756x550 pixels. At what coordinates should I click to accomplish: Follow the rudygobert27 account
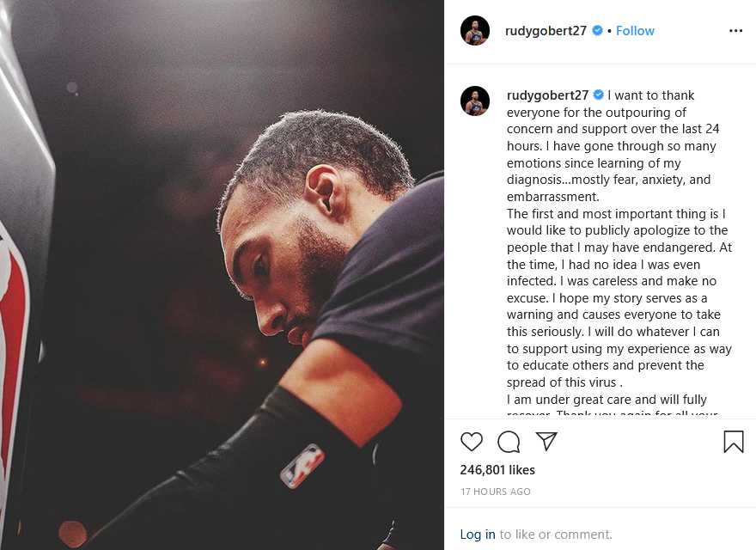(x=635, y=31)
